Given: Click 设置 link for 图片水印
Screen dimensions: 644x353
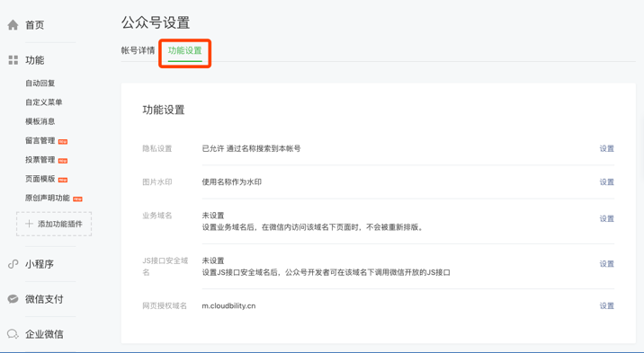Looking at the screenshot, I should (x=606, y=182).
